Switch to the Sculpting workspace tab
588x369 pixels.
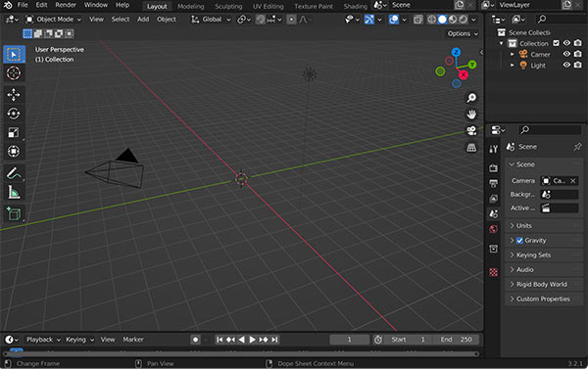click(x=228, y=7)
